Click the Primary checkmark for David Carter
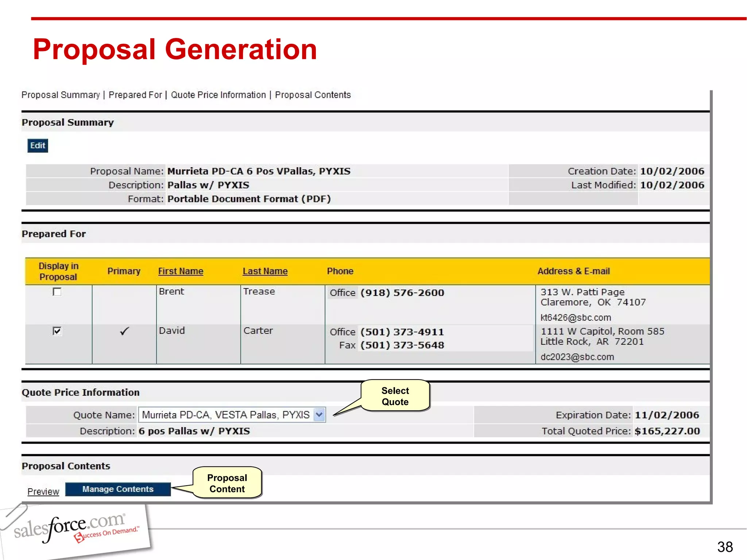This screenshot has width=747, height=560. pyautogui.click(x=124, y=331)
